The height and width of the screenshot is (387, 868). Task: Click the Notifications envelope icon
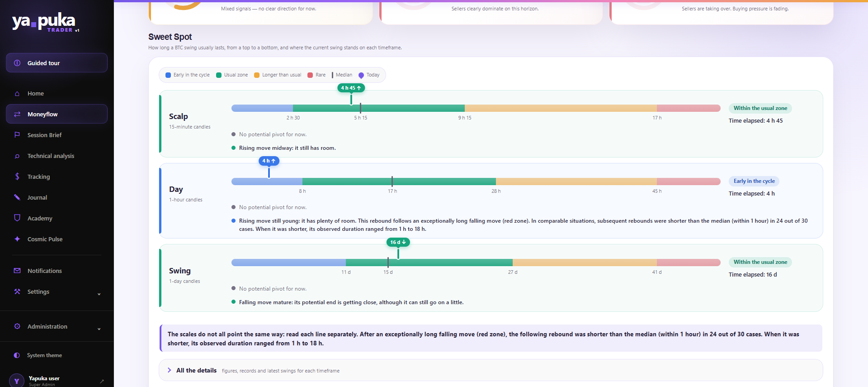click(x=17, y=271)
